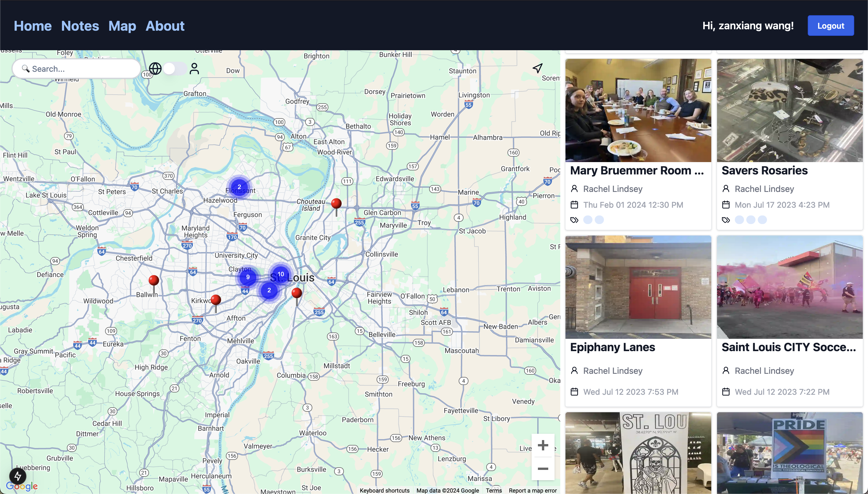Click the search magnifier icon
The width and height of the screenshot is (868, 494).
coord(26,68)
